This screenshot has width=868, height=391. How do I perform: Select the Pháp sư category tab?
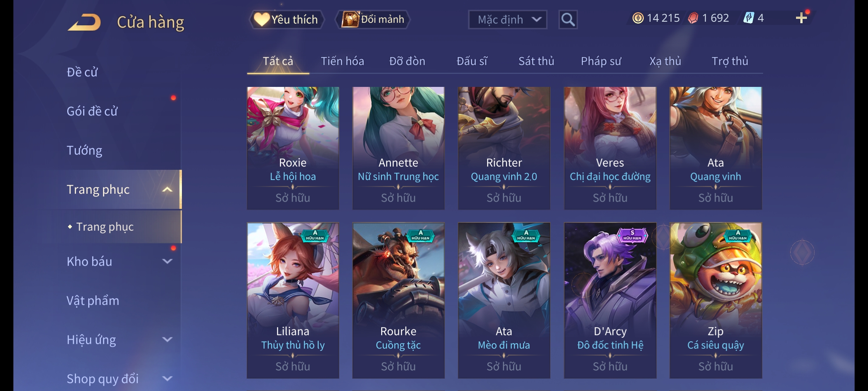pyautogui.click(x=601, y=61)
